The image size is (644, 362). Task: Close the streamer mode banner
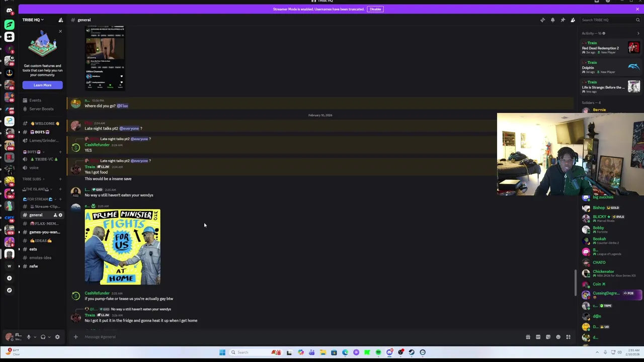point(637,9)
